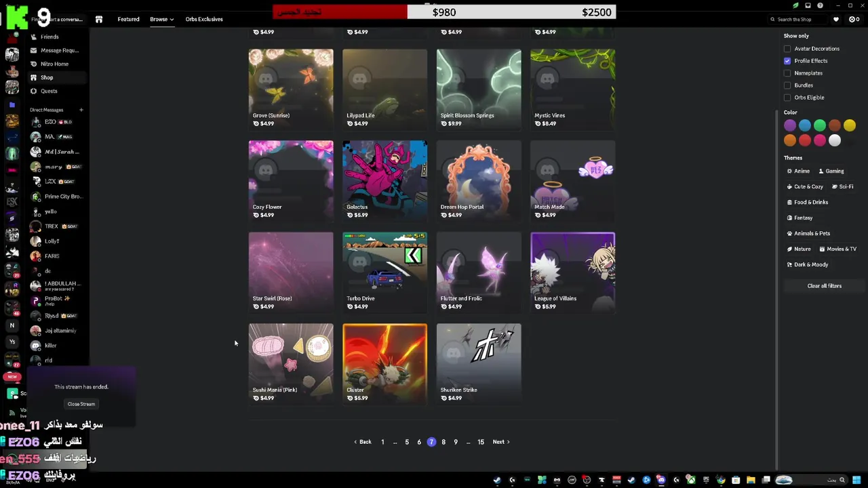Click the green leaf icon in title bar
The width and height of the screenshot is (868, 488).
click(x=795, y=5)
